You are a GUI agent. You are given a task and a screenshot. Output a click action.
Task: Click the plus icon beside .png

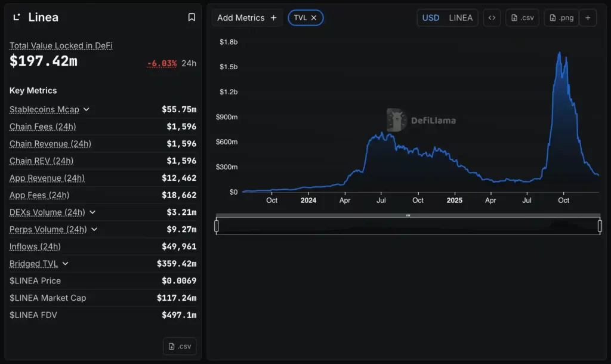(x=588, y=18)
